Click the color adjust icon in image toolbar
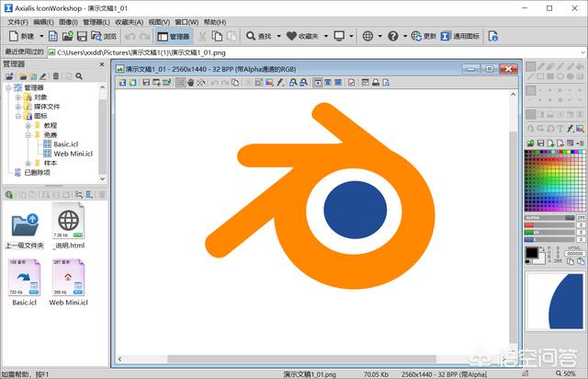 click(269, 82)
